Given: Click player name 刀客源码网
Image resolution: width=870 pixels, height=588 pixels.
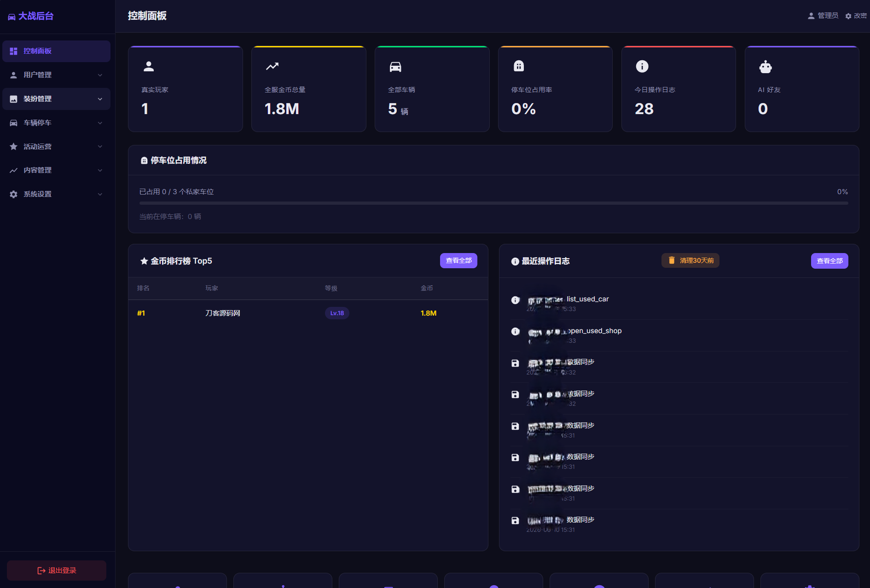Looking at the screenshot, I should 223,313.
